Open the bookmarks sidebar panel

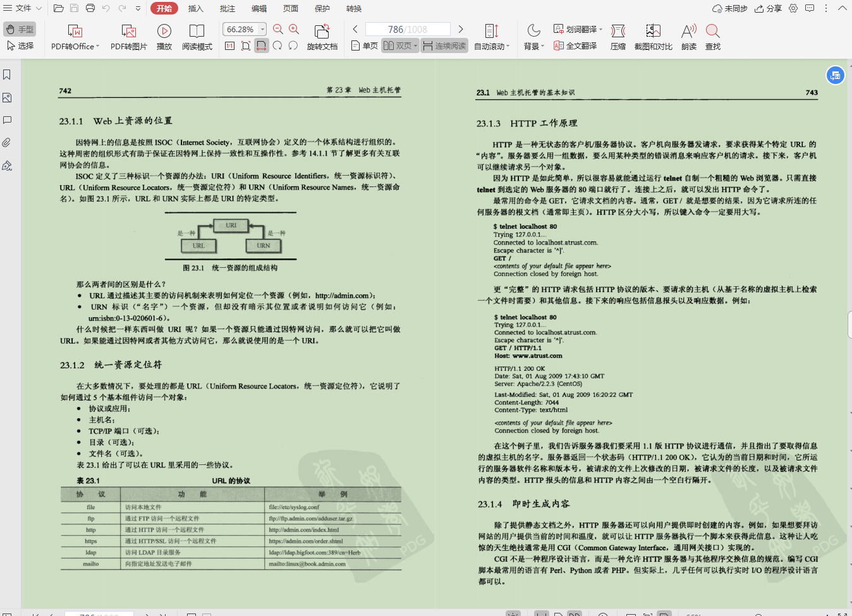pos(7,75)
